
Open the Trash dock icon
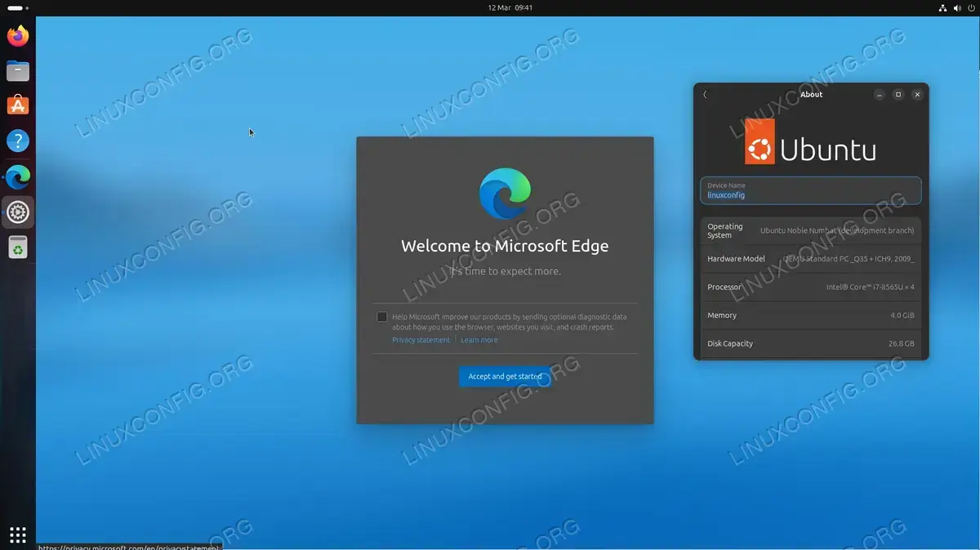point(18,247)
